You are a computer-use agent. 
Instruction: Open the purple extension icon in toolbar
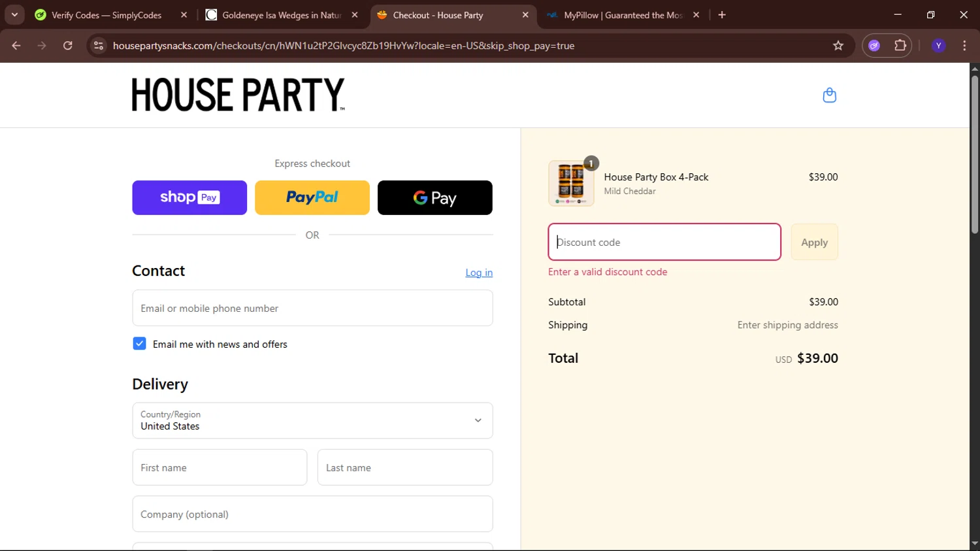click(874, 46)
